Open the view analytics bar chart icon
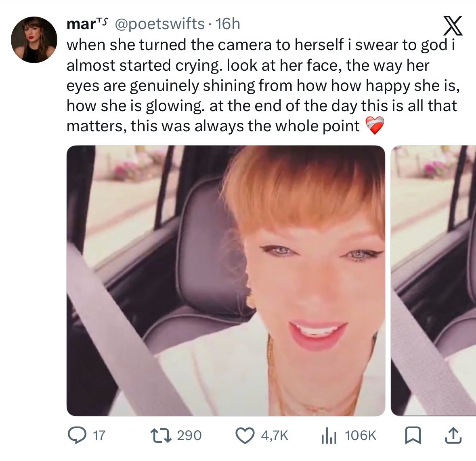 pos(329,436)
